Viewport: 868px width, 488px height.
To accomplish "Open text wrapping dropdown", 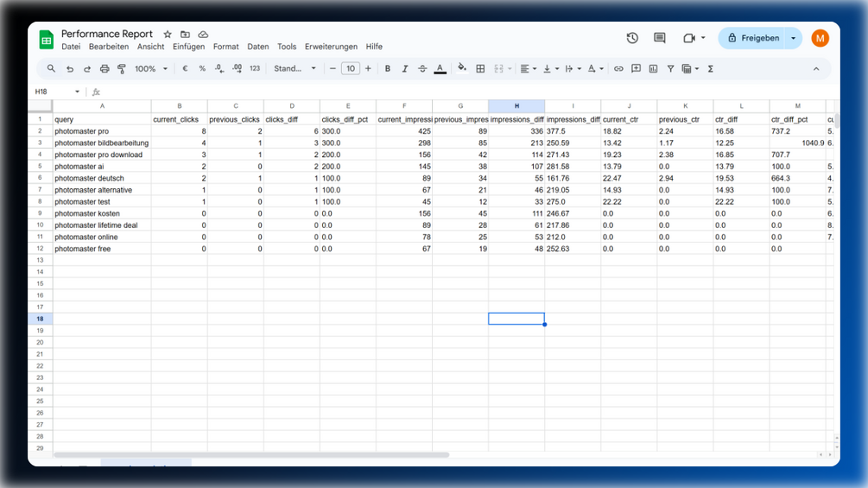I will [x=573, y=68].
